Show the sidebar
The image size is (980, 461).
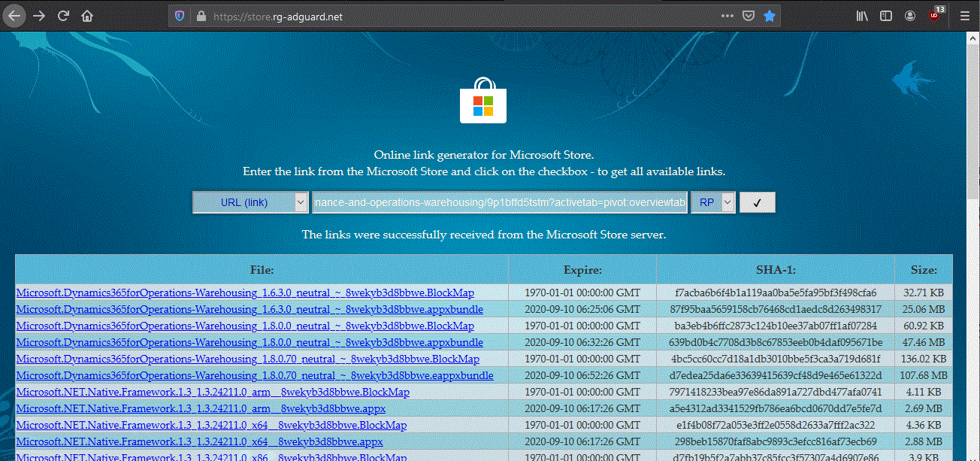click(886, 16)
